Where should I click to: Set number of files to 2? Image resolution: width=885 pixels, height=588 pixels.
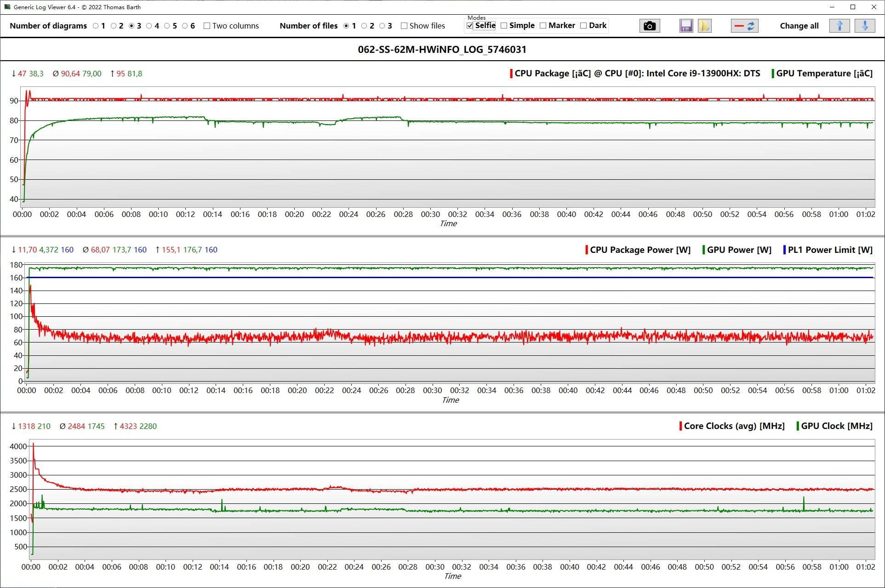(364, 26)
